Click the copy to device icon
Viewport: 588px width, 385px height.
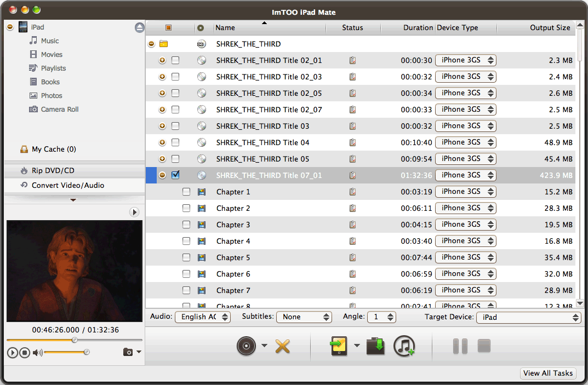339,346
